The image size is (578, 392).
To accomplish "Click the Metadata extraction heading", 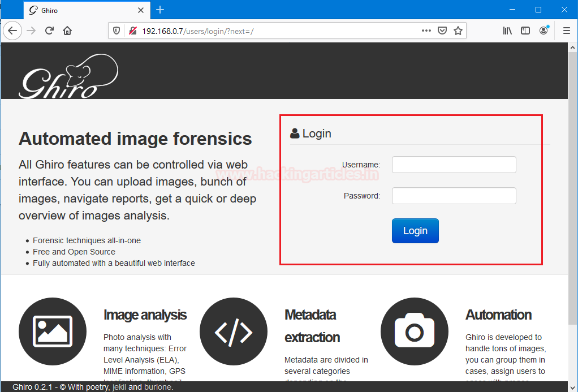I will point(312,326).
